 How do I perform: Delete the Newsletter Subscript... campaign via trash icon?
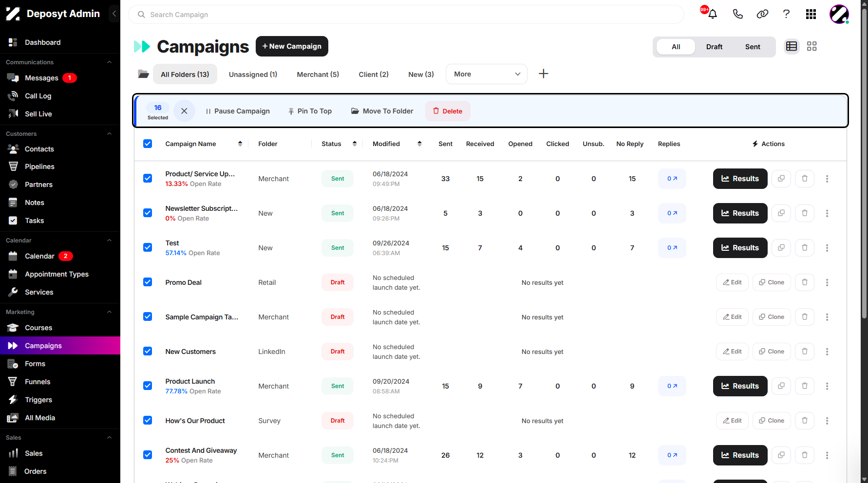805,213
